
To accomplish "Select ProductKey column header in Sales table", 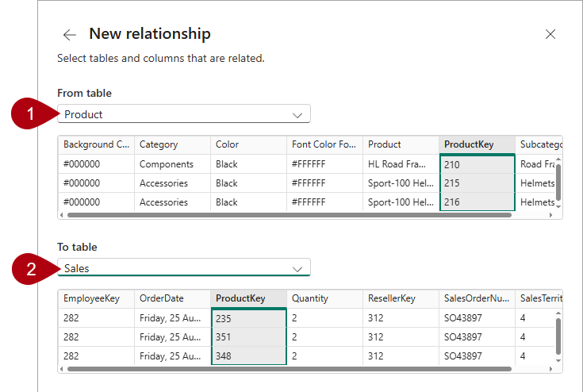I will pyautogui.click(x=248, y=298).
